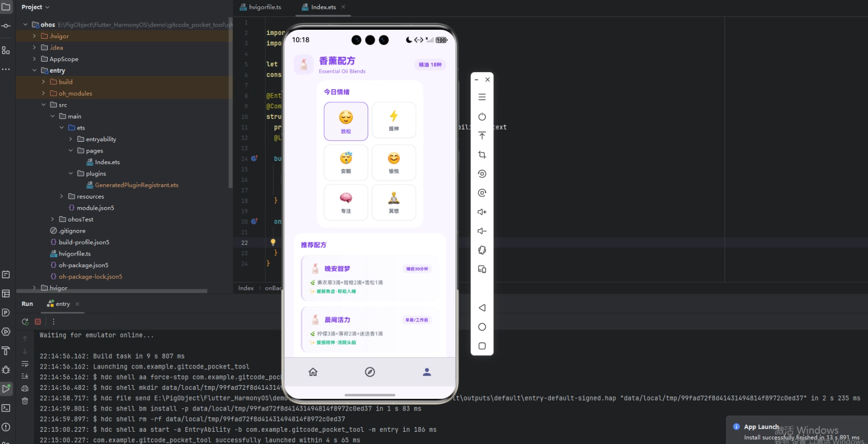Open the Project view dropdown

35,7
